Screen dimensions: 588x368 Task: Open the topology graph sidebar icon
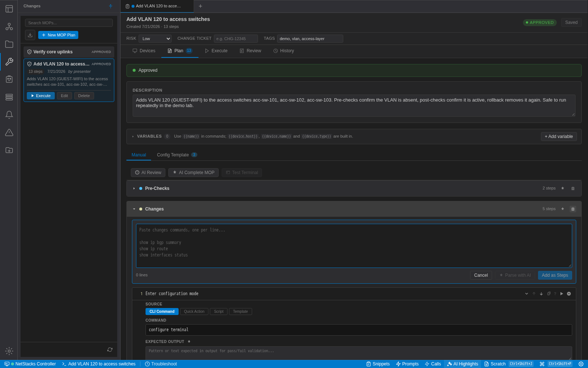pos(9,26)
